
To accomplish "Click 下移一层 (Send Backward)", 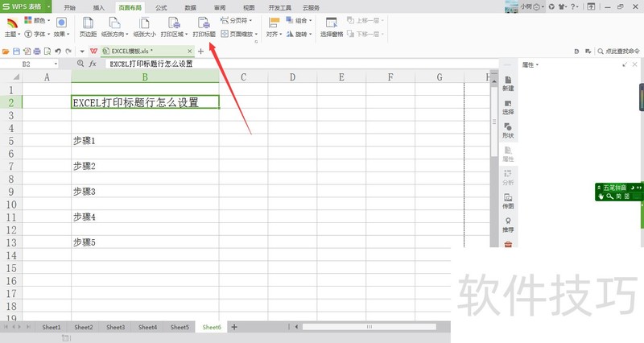I will pyautogui.click(x=365, y=34).
